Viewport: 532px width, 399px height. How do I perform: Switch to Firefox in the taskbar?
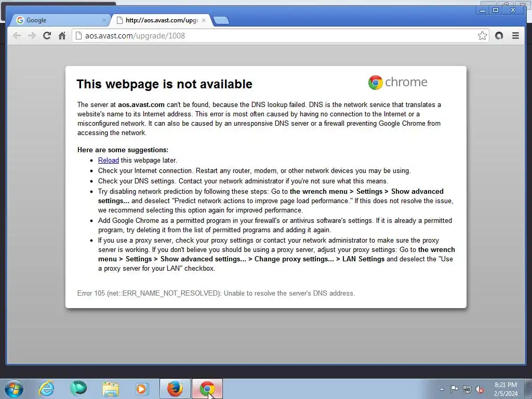pyautogui.click(x=175, y=389)
